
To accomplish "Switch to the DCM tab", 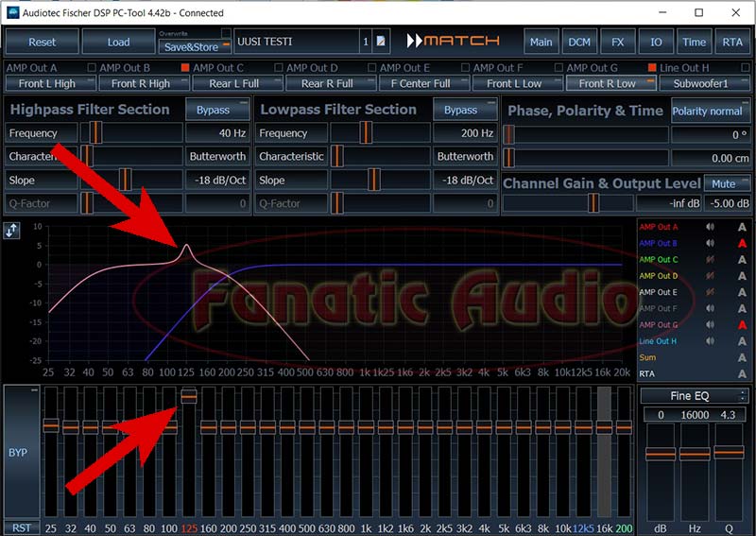I will (x=579, y=42).
